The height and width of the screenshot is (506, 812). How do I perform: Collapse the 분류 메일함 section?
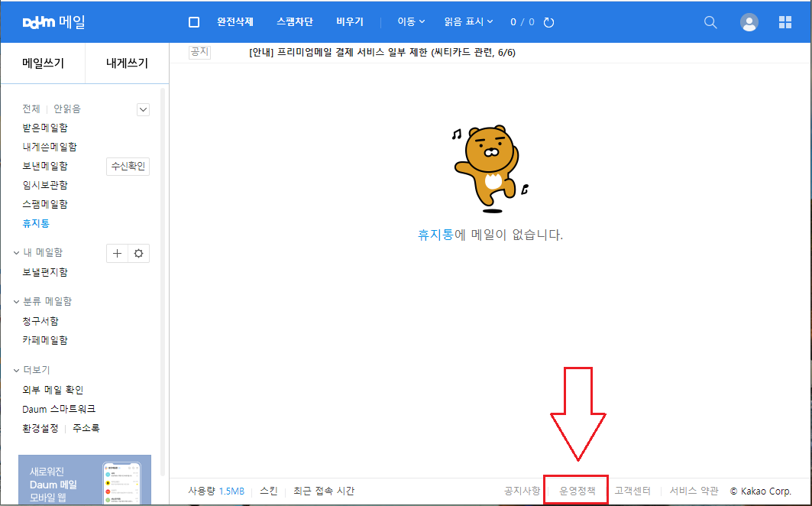point(16,302)
